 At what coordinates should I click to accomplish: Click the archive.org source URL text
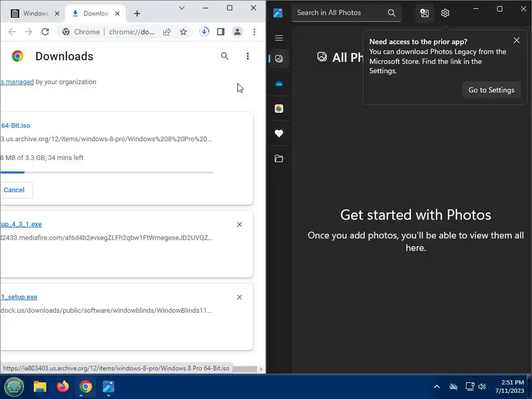coord(106,139)
